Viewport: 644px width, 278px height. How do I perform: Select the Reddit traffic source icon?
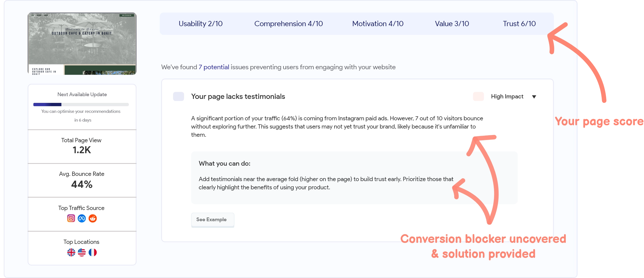pos(92,218)
